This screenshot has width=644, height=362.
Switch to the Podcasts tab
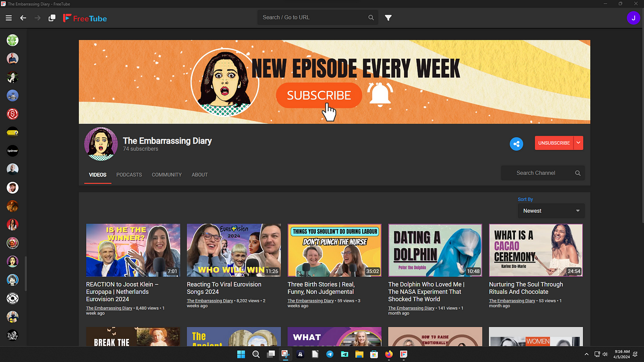(129, 175)
